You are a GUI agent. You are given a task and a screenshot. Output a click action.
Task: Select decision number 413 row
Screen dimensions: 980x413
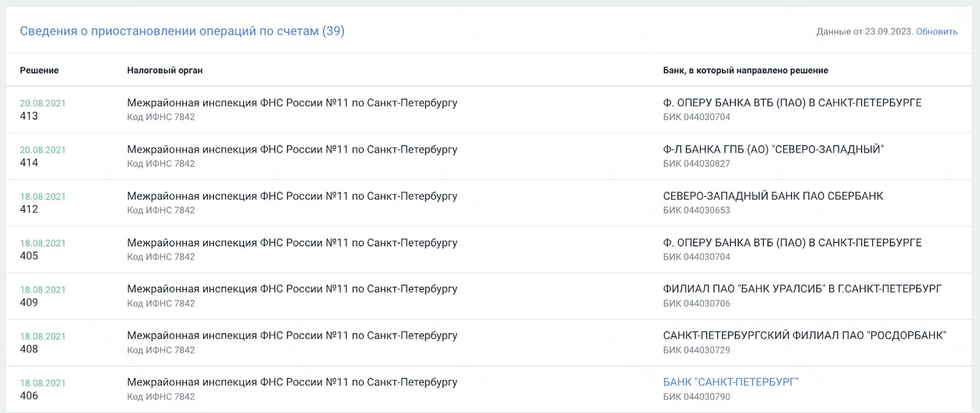pos(489,110)
